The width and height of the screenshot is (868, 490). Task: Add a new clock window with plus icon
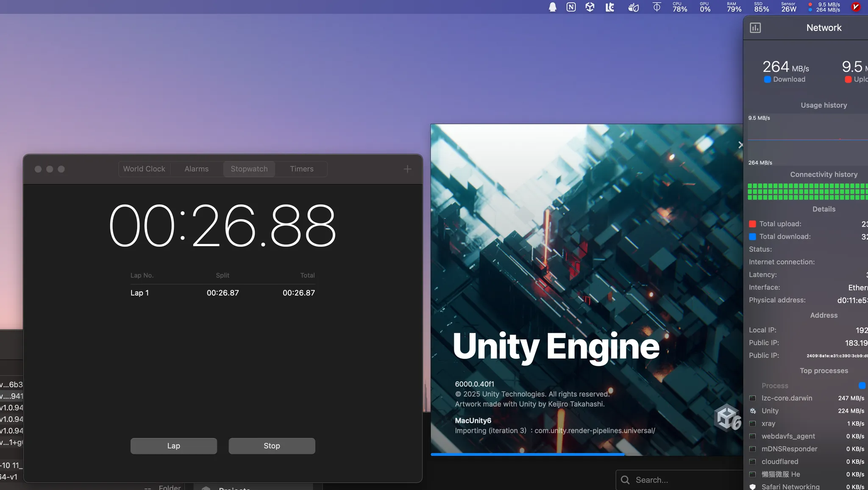coord(407,169)
